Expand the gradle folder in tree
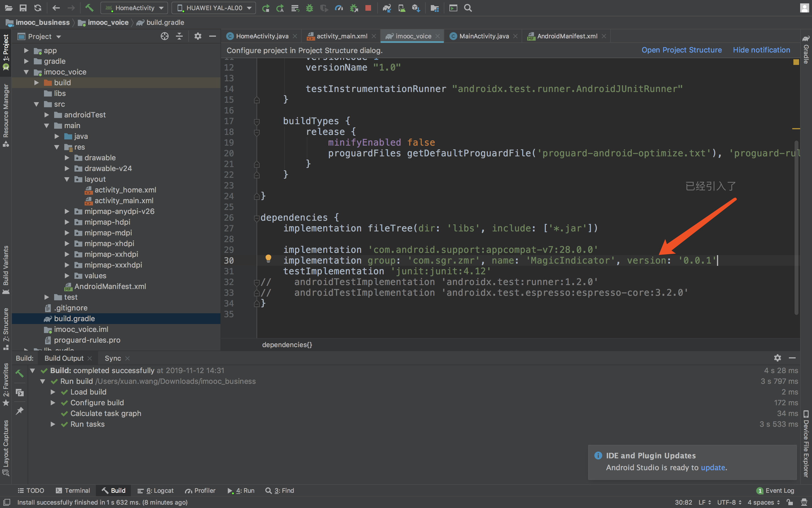This screenshot has width=812, height=508. (26, 61)
